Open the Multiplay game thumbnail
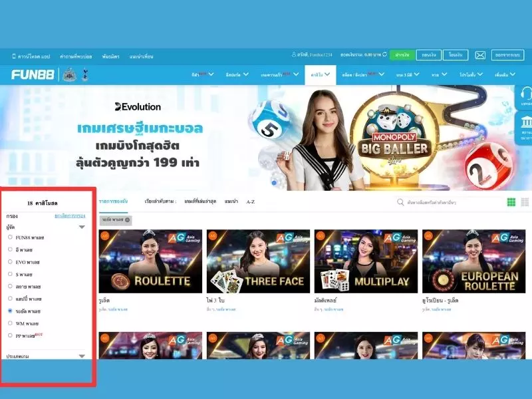 pyautogui.click(x=366, y=261)
